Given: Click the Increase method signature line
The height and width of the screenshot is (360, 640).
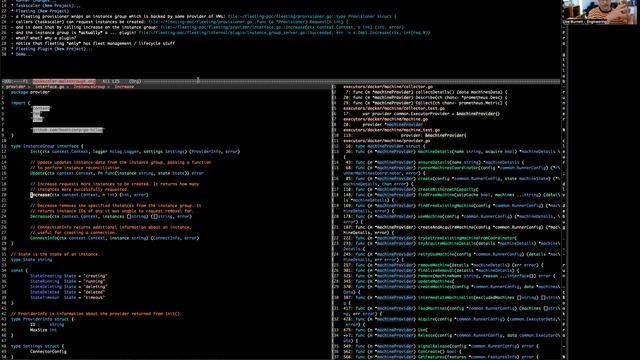Looking at the screenshot, I should [x=89, y=195].
